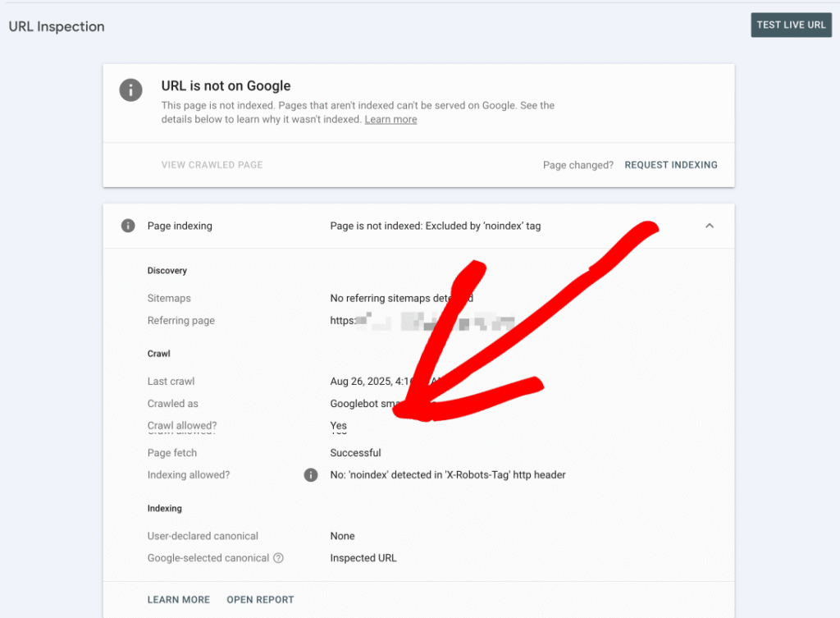Click info icon beside Indexing allowed value
Image resolution: width=840 pixels, height=618 pixels.
pyautogui.click(x=311, y=475)
